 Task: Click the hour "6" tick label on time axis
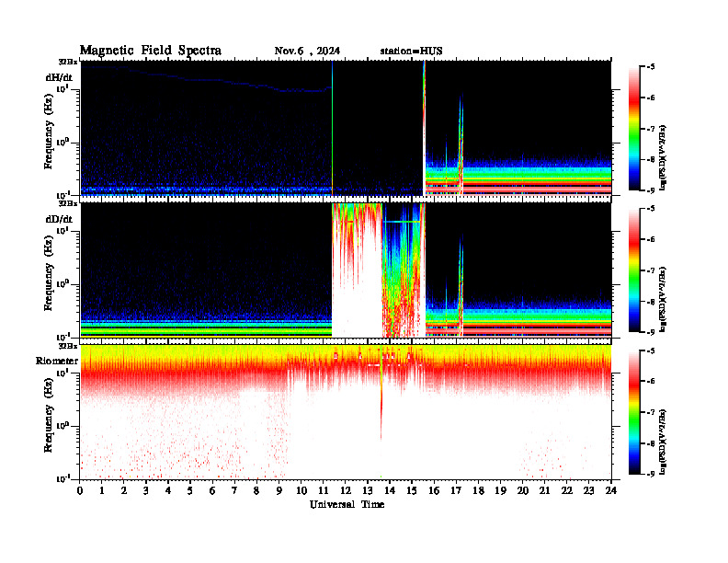pos(212,491)
